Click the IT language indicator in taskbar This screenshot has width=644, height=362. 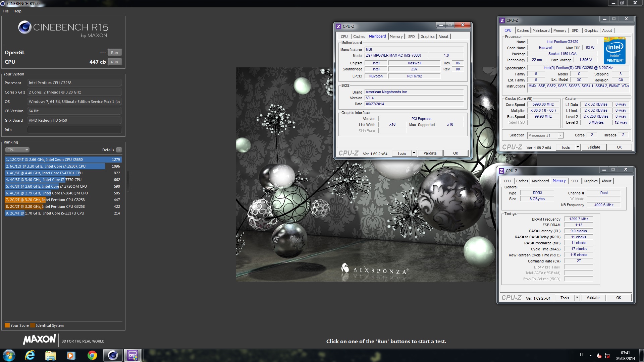tap(582, 355)
